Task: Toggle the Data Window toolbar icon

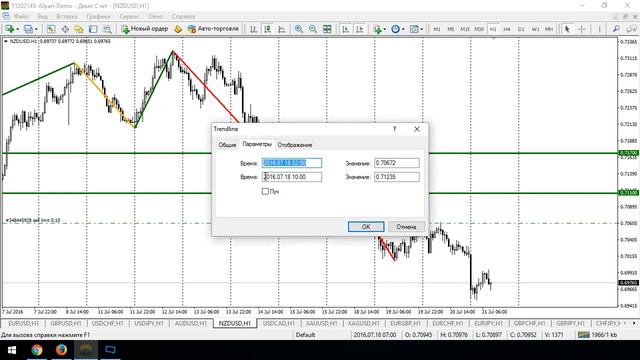Action: (x=65, y=29)
